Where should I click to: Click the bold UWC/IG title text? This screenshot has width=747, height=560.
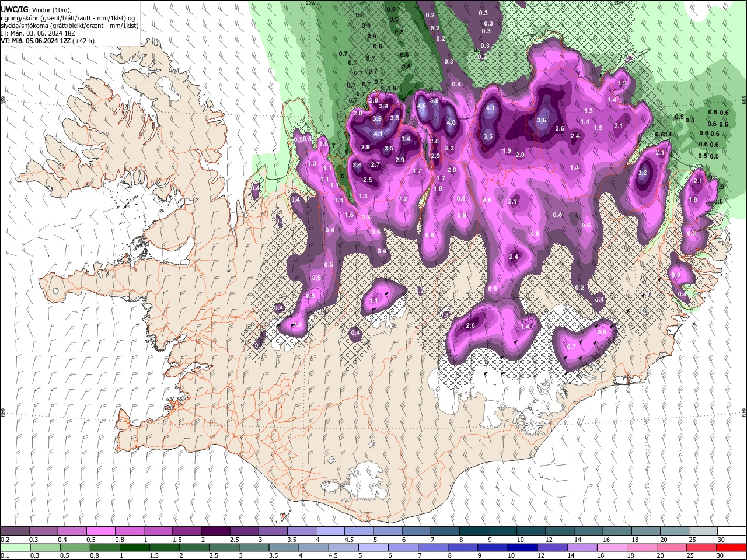[14, 10]
